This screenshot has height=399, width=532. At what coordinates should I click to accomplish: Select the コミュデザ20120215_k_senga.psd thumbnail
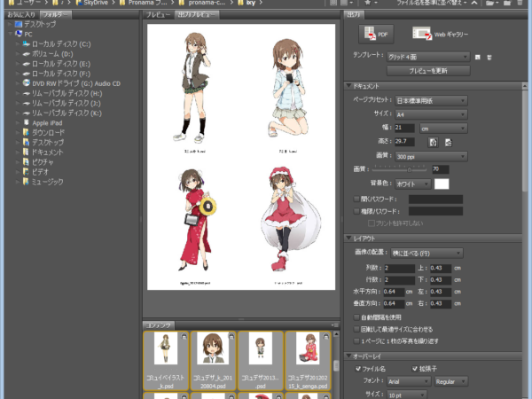point(308,361)
